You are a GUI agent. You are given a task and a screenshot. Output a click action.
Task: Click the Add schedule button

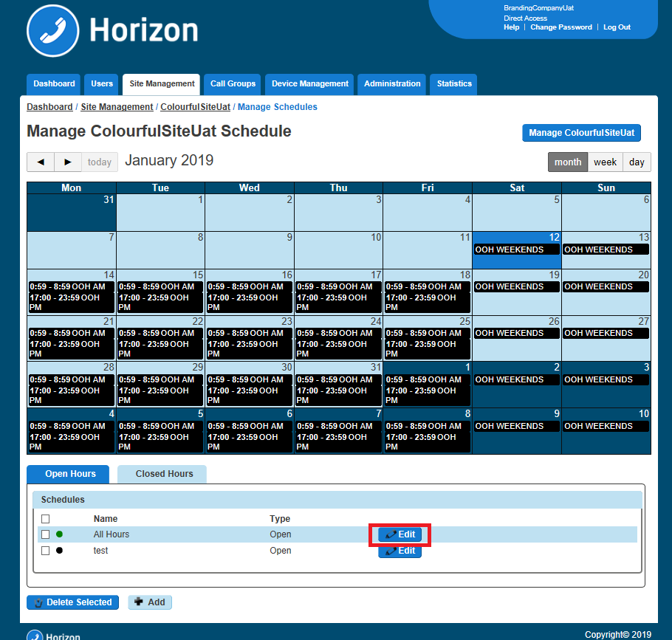[x=150, y=602]
